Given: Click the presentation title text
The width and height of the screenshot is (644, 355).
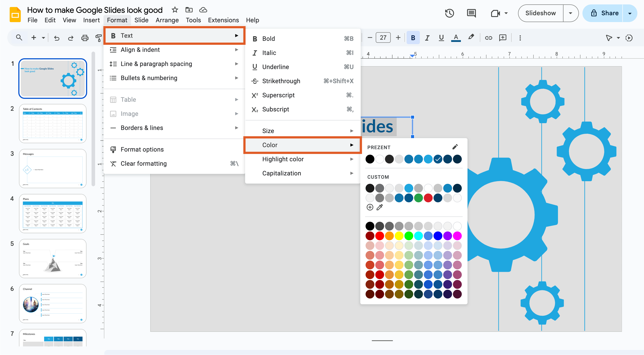Looking at the screenshot, I should 95,10.
